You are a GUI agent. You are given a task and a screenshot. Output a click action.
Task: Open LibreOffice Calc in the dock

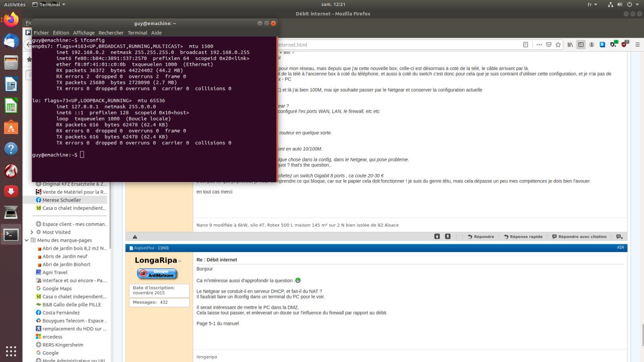[11, 106]
